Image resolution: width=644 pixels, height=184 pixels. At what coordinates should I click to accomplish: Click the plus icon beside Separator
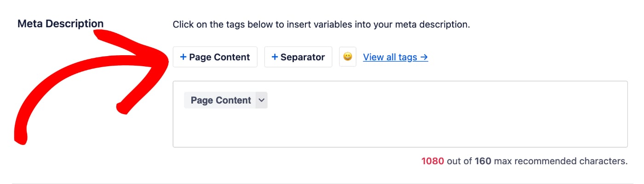coord(275,57)
